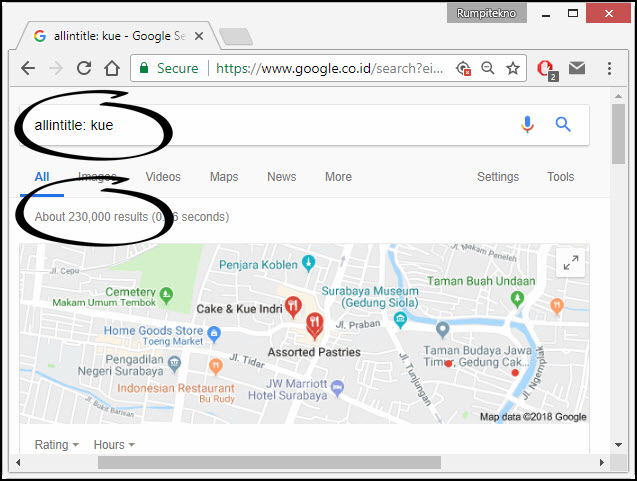Click the Assorted Pastries map pin
This screenshot has width=637, height=481.
point(314,326)
